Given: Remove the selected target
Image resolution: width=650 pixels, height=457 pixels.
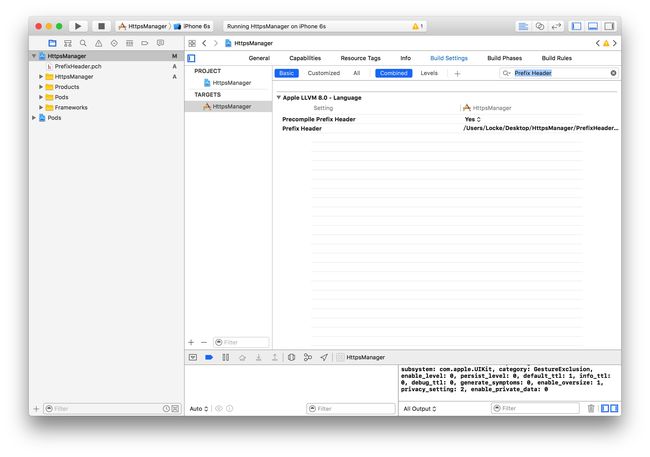Looking at the screenshot, I should [x=204, y=343].
